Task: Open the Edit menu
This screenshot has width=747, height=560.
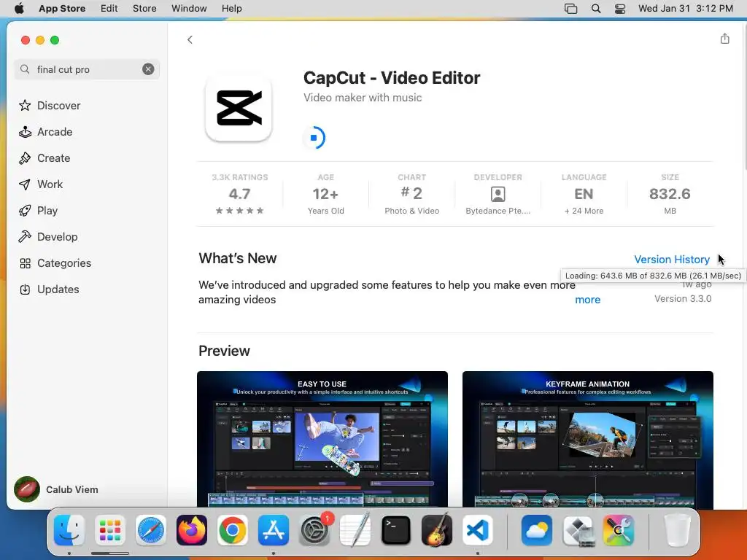Action: [109, 9]
